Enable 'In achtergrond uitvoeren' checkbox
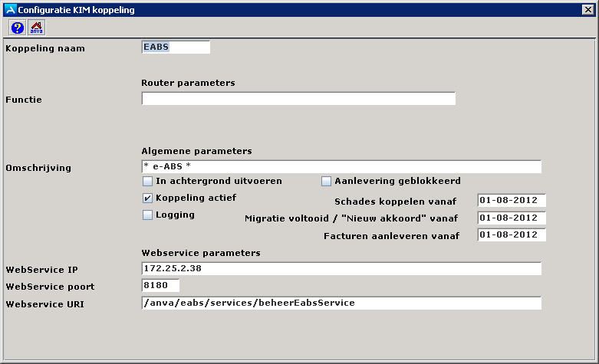The image size is (599, 364). click(x=147, y=182)
